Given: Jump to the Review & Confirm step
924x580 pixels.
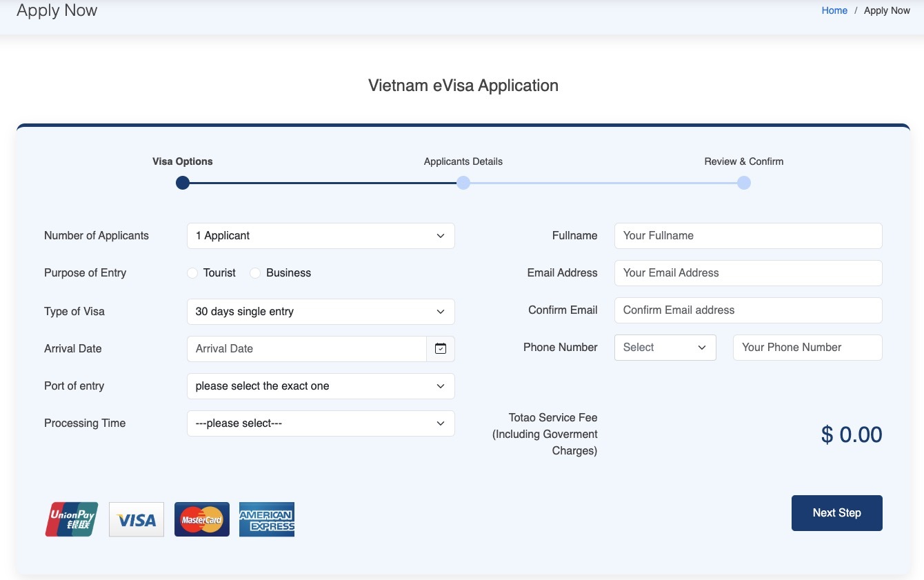Looking at the screenshot, I should (x=743, y=183).
